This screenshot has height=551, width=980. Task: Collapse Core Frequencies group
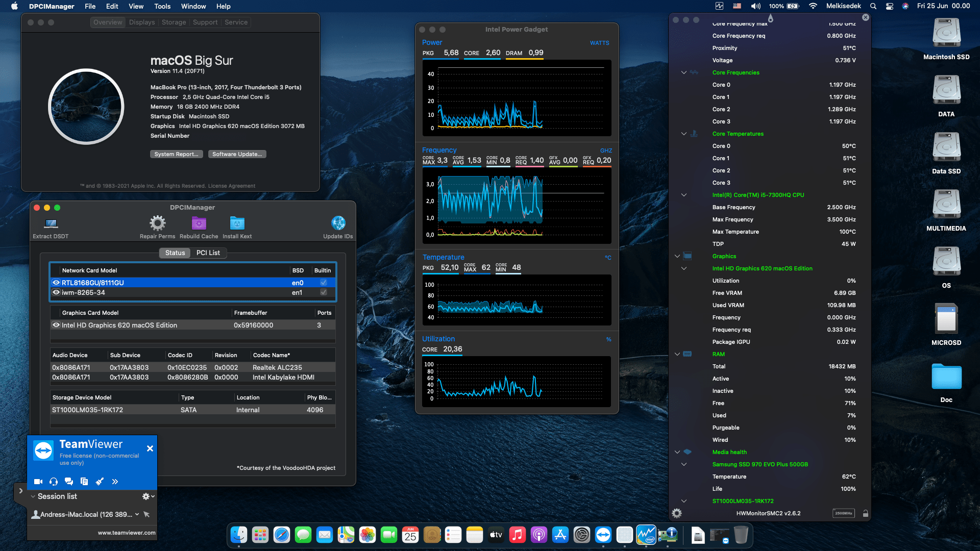coord(684,72)
